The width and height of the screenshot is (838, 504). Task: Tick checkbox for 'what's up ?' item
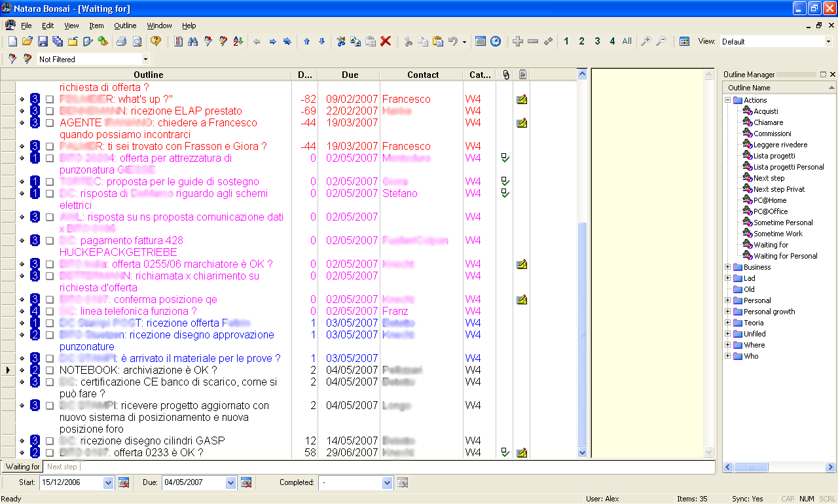50,99
